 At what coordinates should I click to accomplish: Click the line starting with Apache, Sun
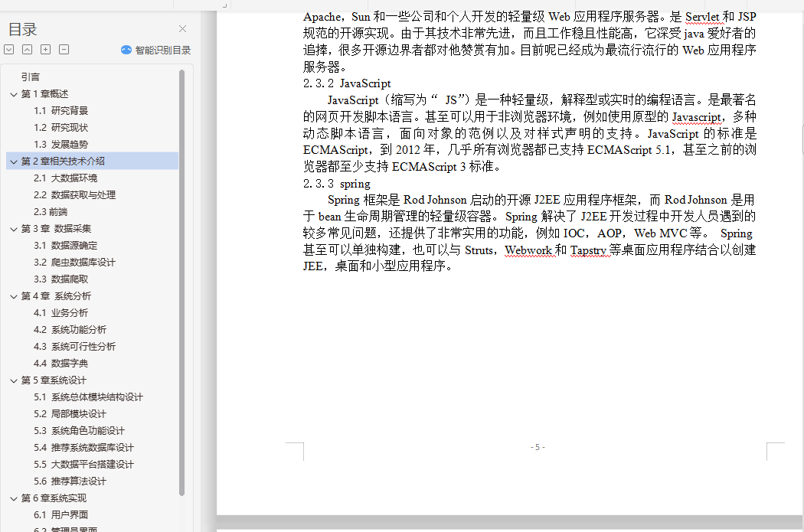pyautogui.click(x=530, y=17)
